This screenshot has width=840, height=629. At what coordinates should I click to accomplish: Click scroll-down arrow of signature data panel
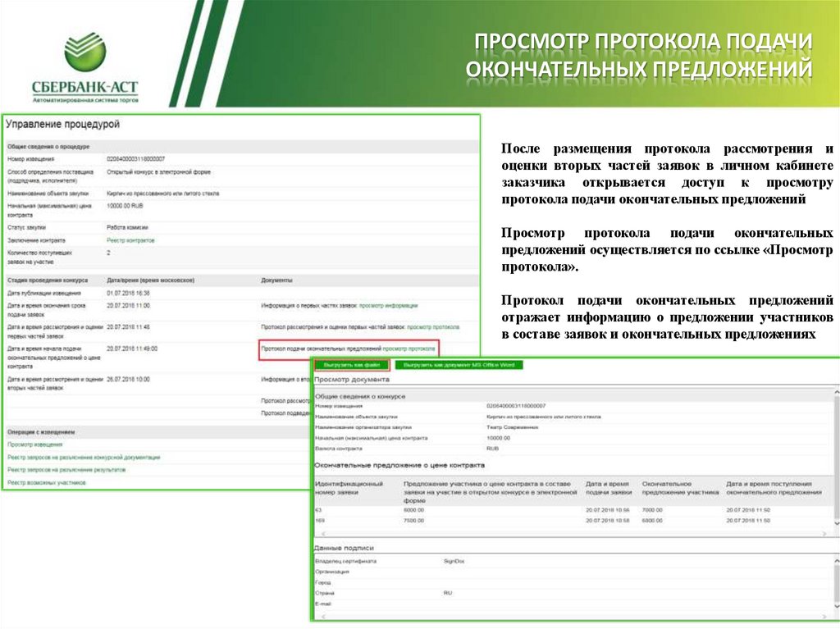[x=836, y=607]
